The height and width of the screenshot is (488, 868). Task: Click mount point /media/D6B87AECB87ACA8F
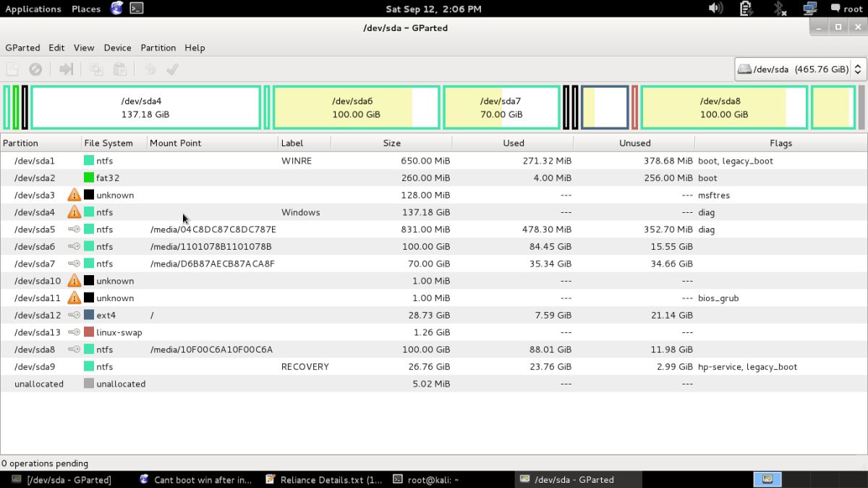coord(213,264)
